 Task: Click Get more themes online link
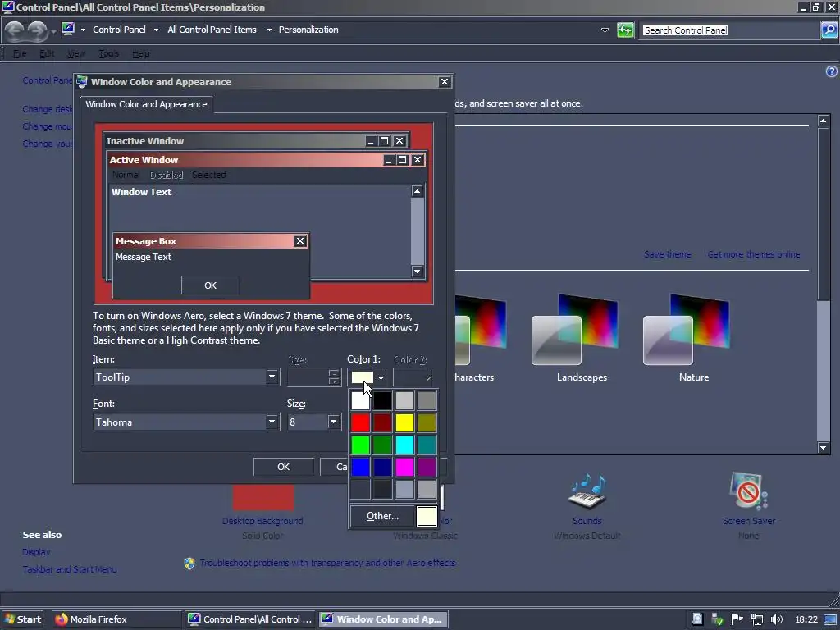pyautogui.click(x=754, y=254)
